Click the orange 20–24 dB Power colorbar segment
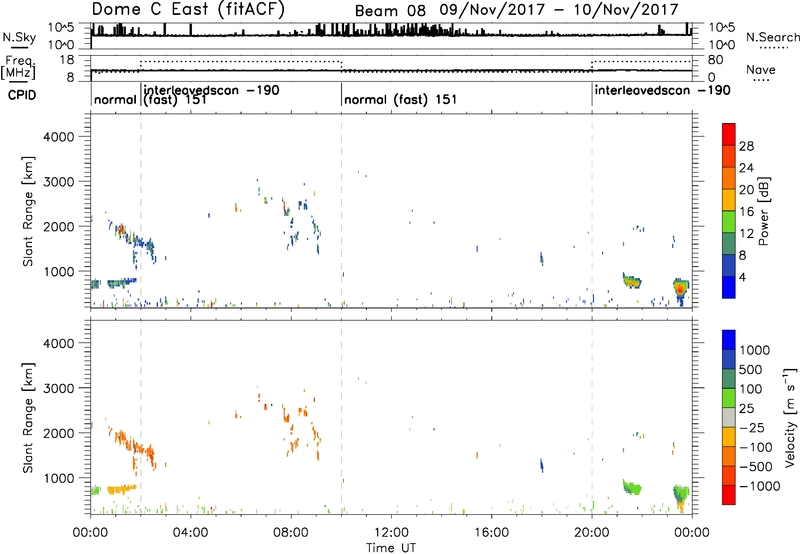800x554 pixels. pyautogui.click(x=729, y=178)
